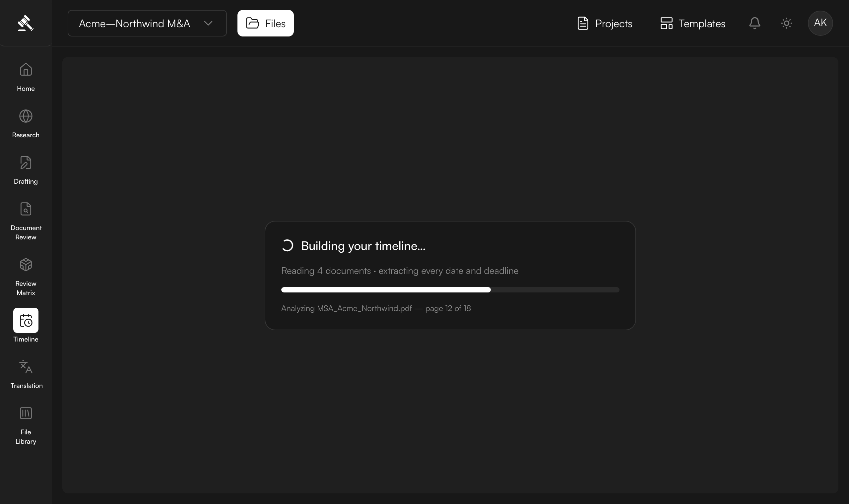Open the File Library icon
This screenshot has width=849, height=504.
coord(26,413)
